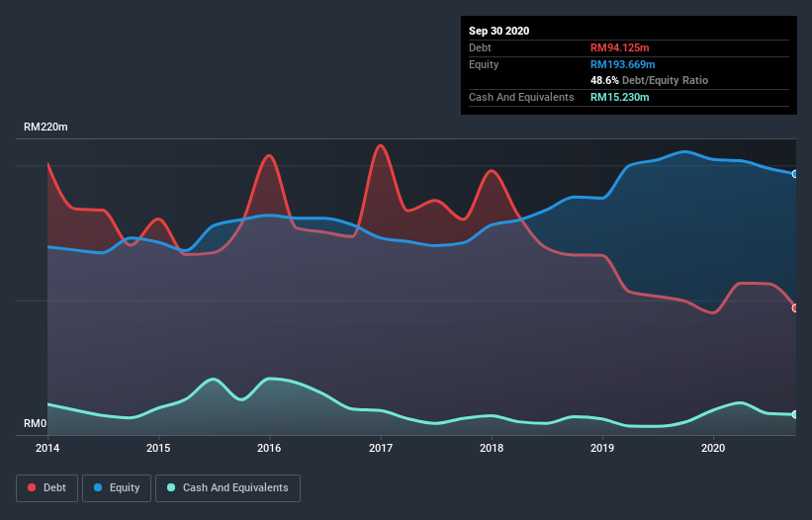812x520 pixels.
Task: Toggle Cash And Equivalents legend button
Action: pos(227,488)
